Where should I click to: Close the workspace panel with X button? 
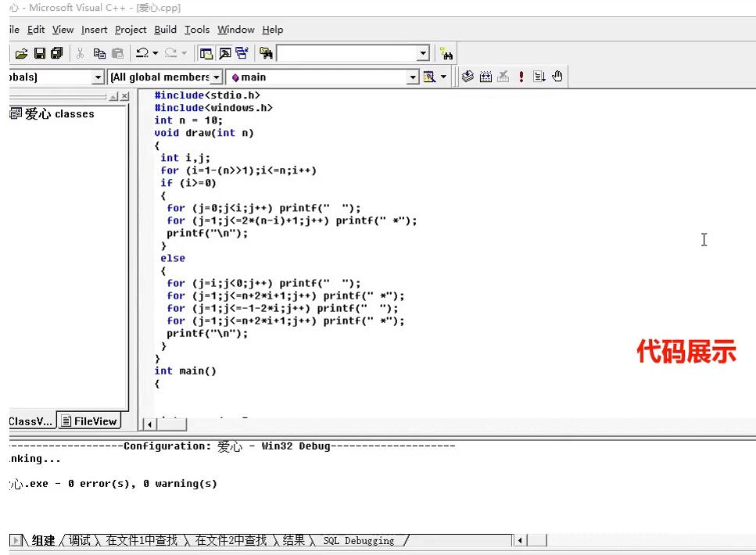click(x=124, y=96)
